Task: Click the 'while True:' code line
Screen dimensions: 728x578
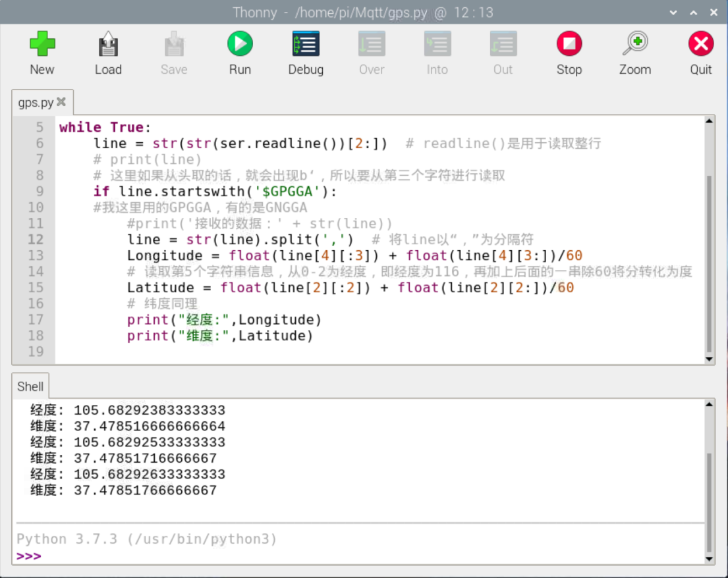Action: pyautogui.click(x=105, y=127)
